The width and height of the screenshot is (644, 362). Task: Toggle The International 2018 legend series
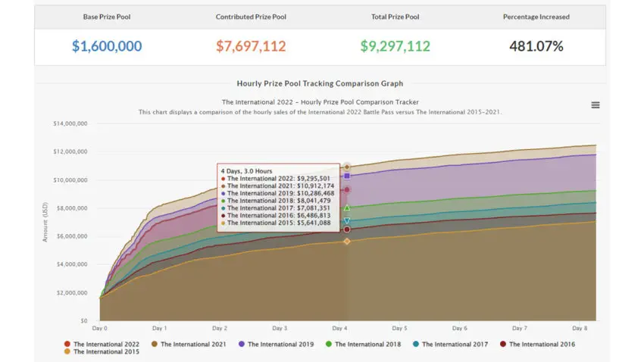tap(363, 344)
